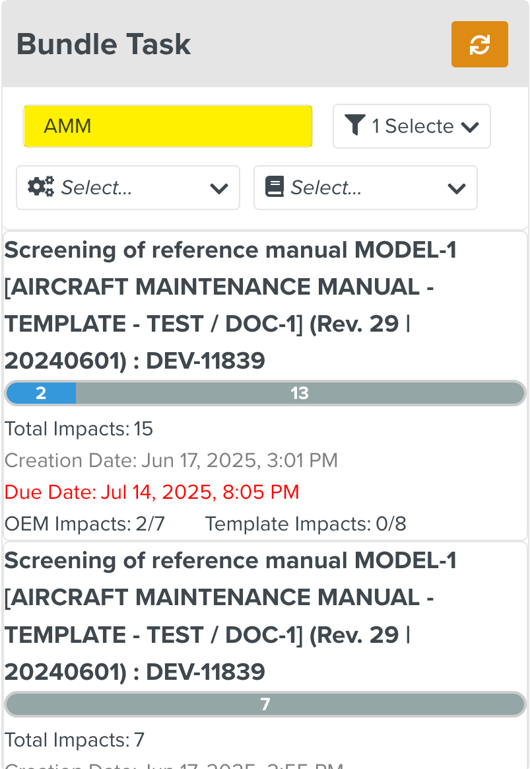This screenshot has width=532, height=769.
Task: Click the red Due Date Jul 14 text
Action: click(152, 492)
